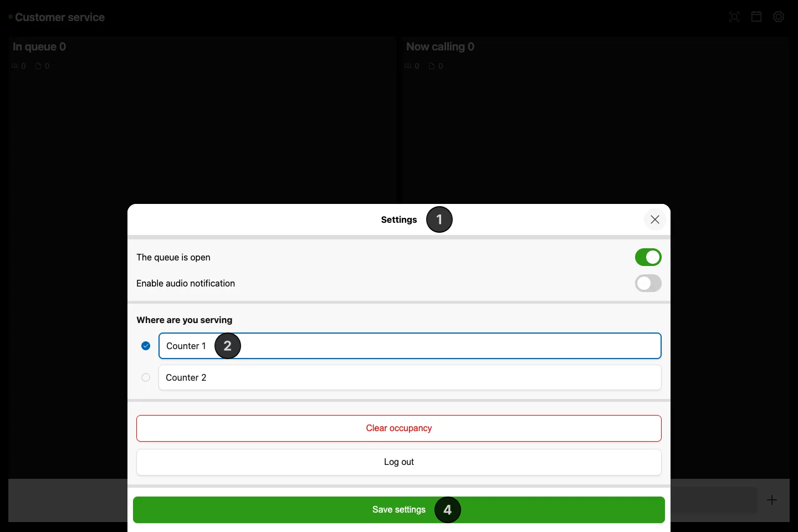Click into the Counter 2 name field
The width and height of the screenshot is (798, 532).
pyautogui.click(x=410, y=377)
